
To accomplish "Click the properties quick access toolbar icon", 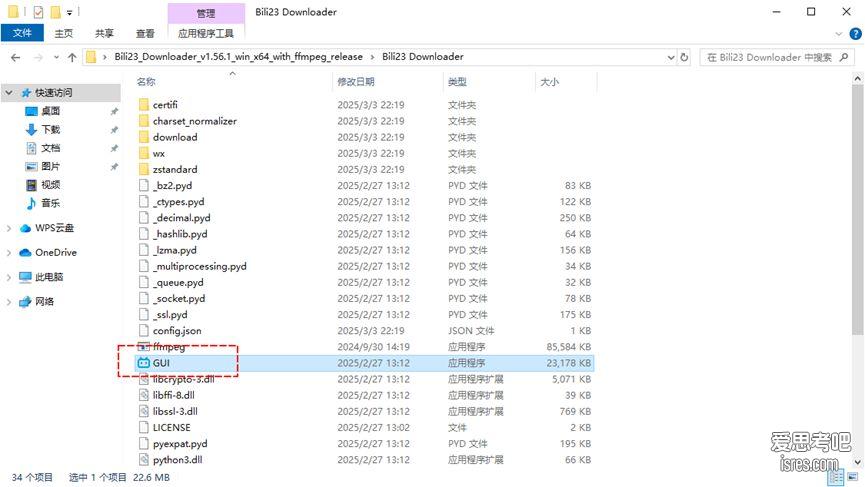I will (x=38, y=12).
